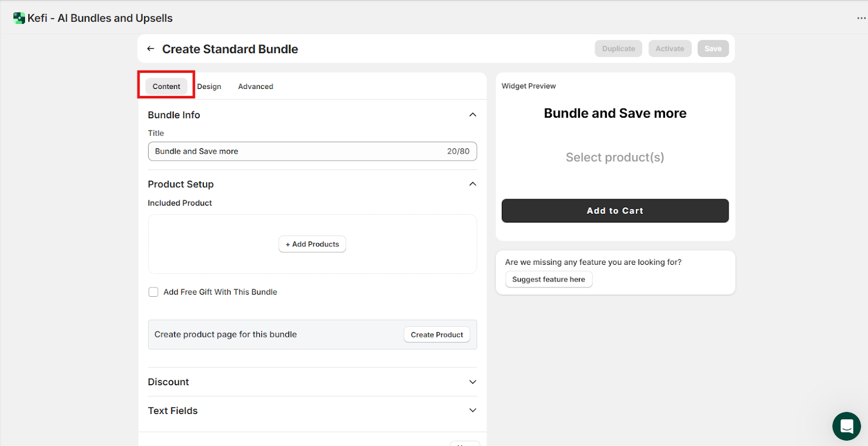Click the Kefi app logo icon
868x446 pixels.
[x=19, y=18]
